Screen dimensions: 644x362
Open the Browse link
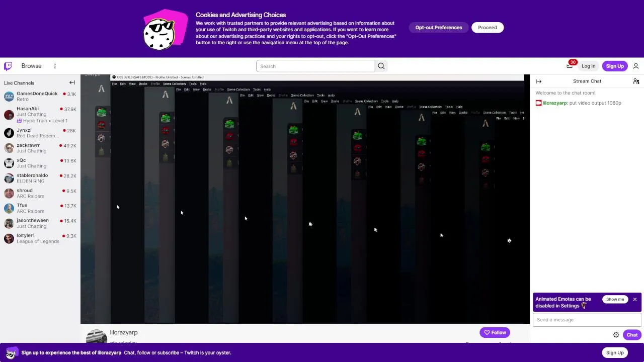(x=31, y=66)
